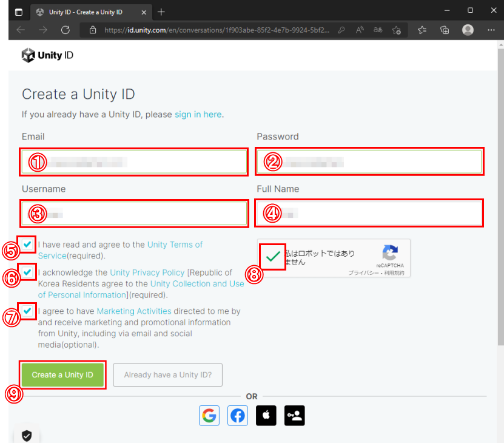Image resolution: width=504 pixels, height=443 pixels.
Task: Sign up with Google icon
Action: [x=209, y=416]
